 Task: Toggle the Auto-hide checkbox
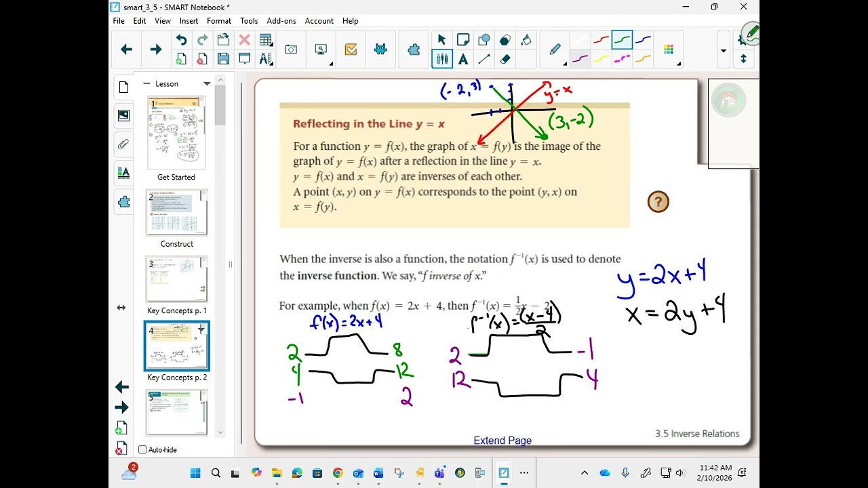pos(142,449)
